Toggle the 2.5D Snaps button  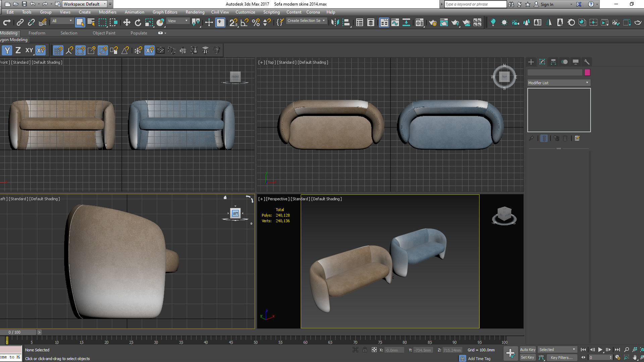(x=233, y=22)
